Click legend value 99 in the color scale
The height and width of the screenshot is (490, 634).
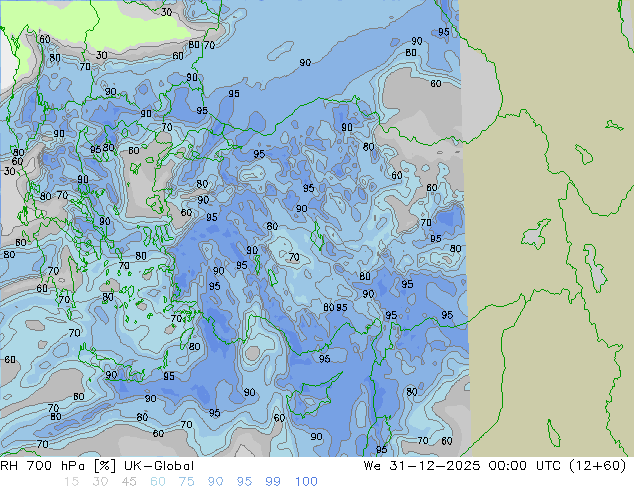point(273,482)
